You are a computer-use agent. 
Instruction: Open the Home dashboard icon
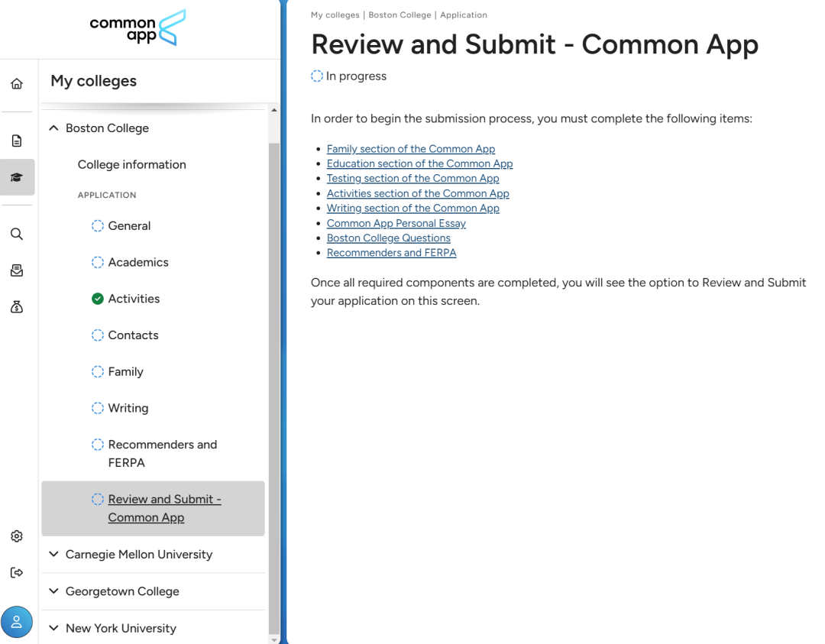tap(17, 84)
